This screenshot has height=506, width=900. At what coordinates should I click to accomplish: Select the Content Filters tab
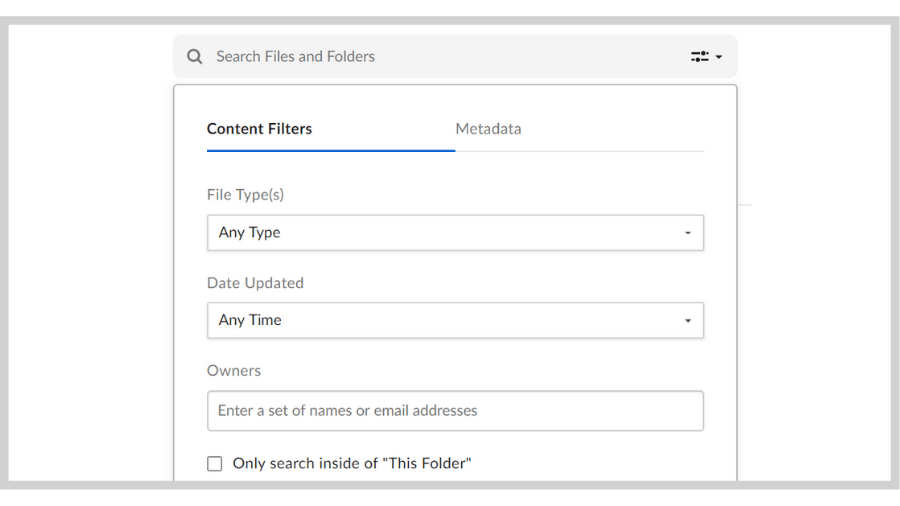point(259,129)
